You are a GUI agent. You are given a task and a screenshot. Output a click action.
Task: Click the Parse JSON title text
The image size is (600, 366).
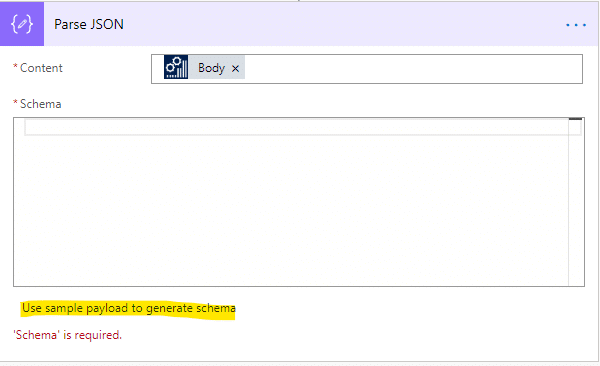tap(89, 25)
